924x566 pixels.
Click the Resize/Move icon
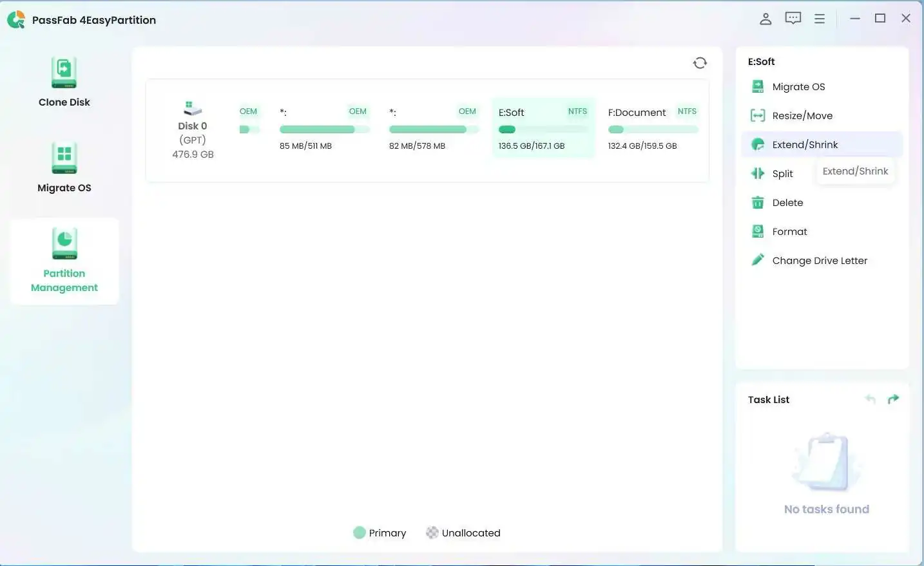click(x=758, y=115)
